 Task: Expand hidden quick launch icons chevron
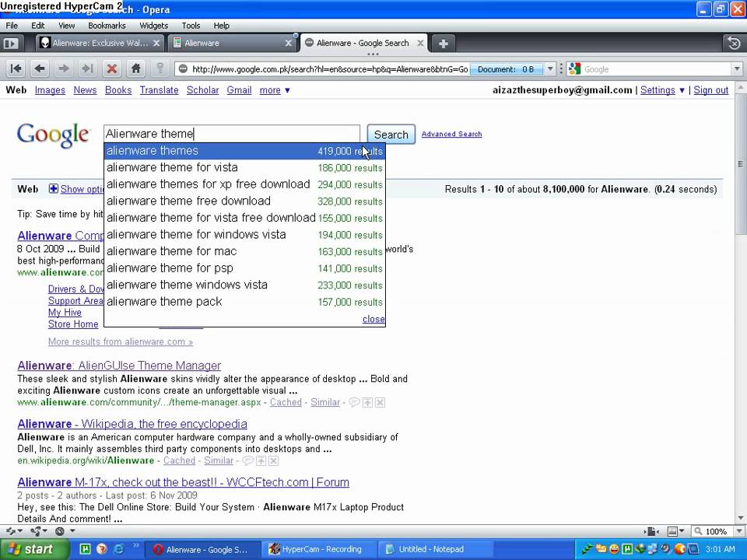pos(135,546)
